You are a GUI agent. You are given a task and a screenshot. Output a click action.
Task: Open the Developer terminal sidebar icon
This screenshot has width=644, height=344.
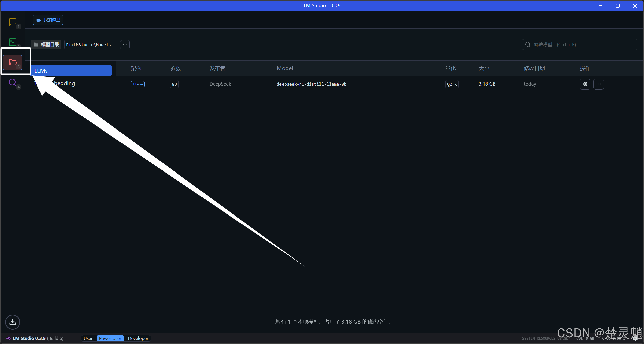pyautogui.click(x=12, y=42)
